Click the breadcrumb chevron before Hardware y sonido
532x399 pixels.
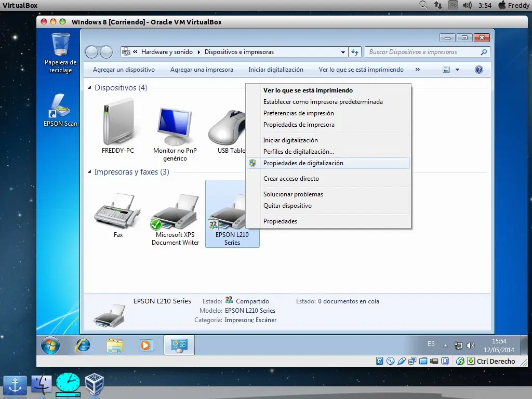[x=135, y=51]
